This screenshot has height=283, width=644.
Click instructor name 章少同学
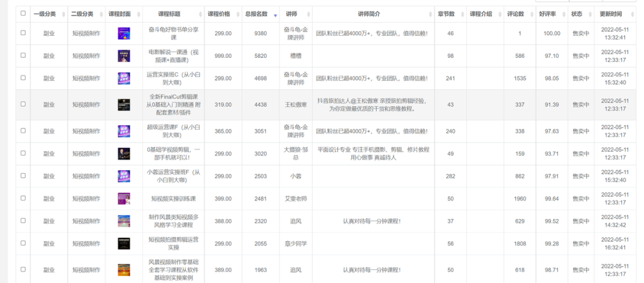pos(296,244)
